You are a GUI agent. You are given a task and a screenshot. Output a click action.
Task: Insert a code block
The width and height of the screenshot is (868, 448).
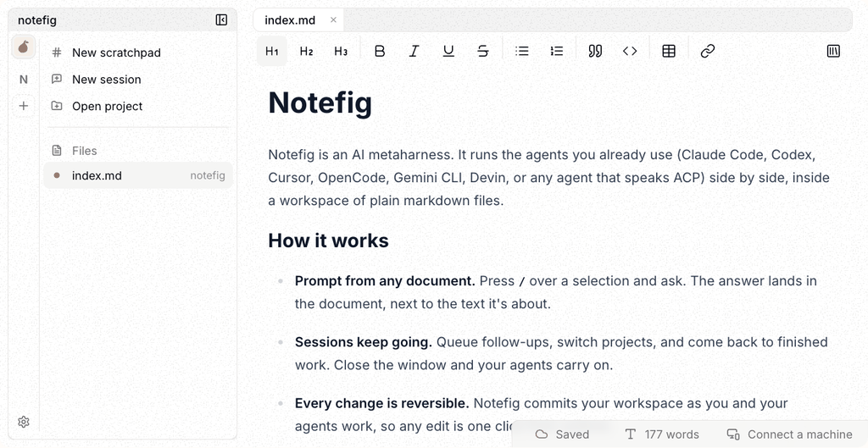click(630, 51)
